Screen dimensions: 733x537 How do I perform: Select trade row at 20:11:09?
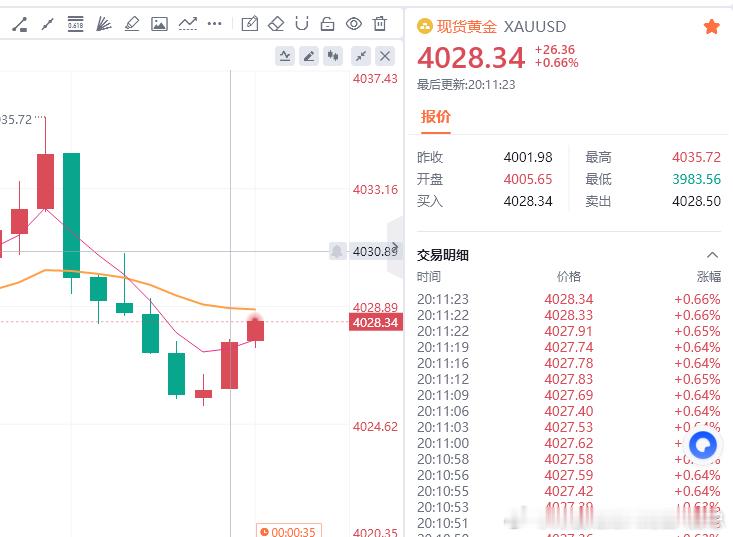pyautogui.click(x=569, y=395)
